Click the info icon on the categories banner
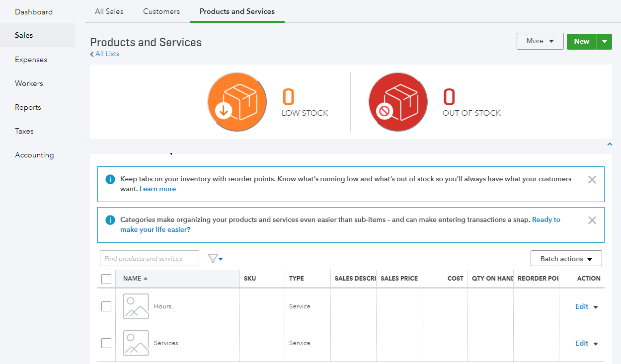Screen dimensions: 621x364 click(x=110, y=219)
